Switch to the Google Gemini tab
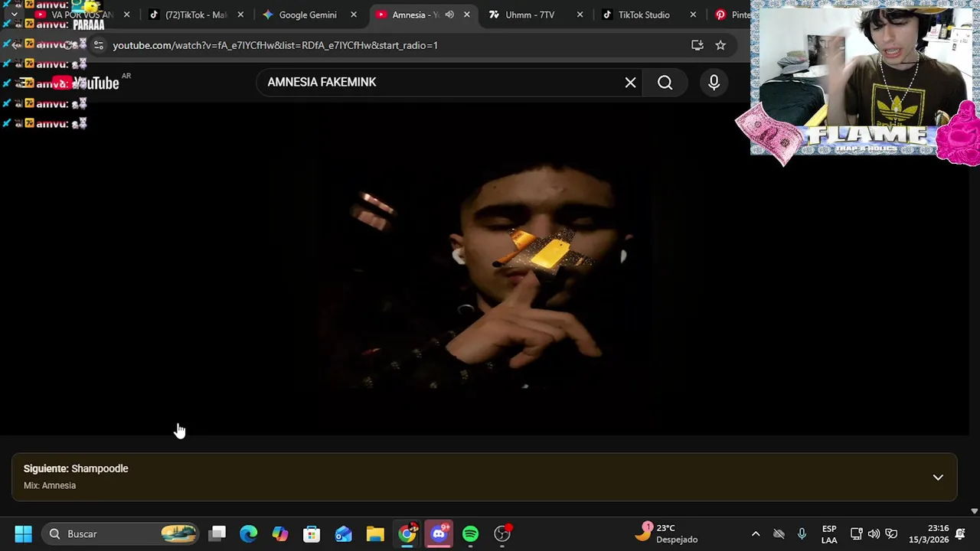The image size is (980, 551). tap(308, 15)
